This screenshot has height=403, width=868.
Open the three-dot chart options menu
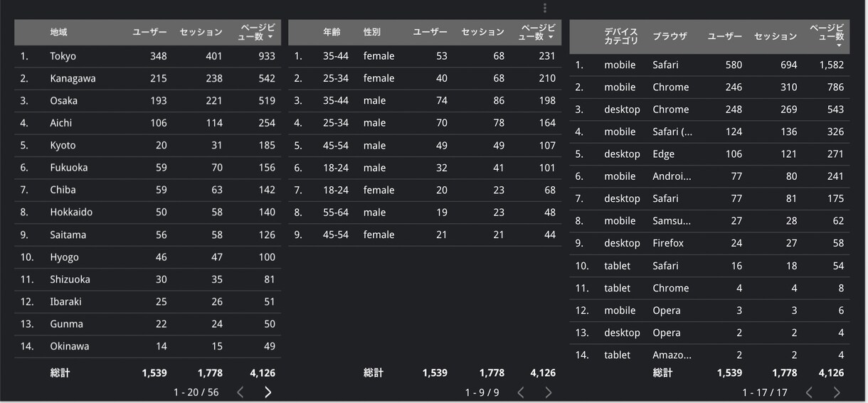click(x=545, y=8)
